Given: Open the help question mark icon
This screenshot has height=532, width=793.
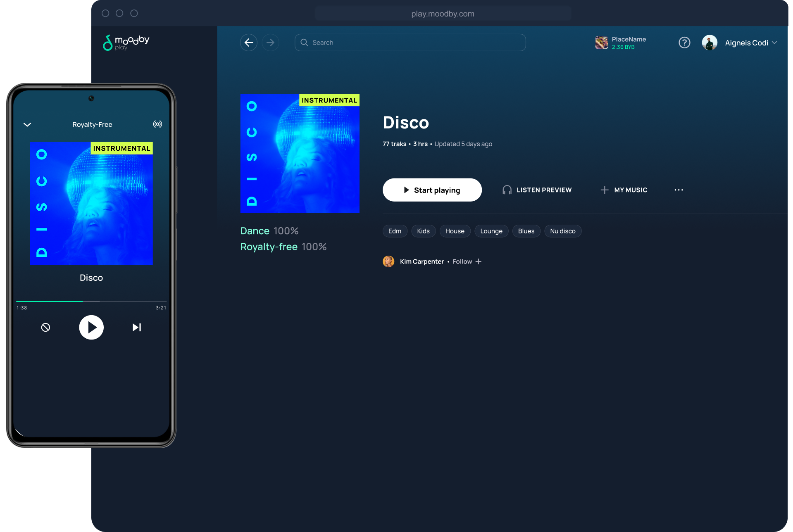Looking at the screenshot, I should 684,42.
